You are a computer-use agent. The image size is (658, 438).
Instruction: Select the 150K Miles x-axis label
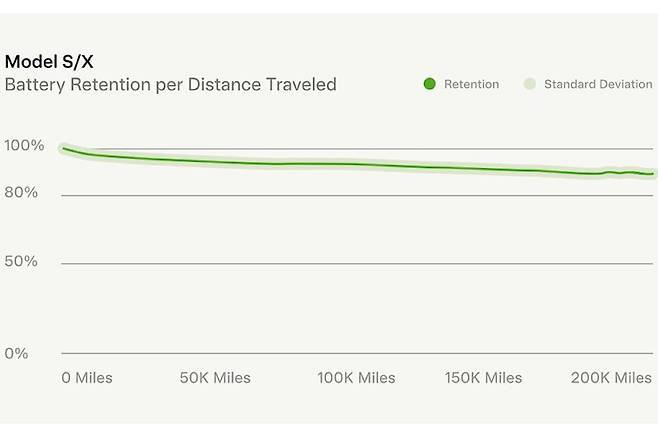[483, 378]
